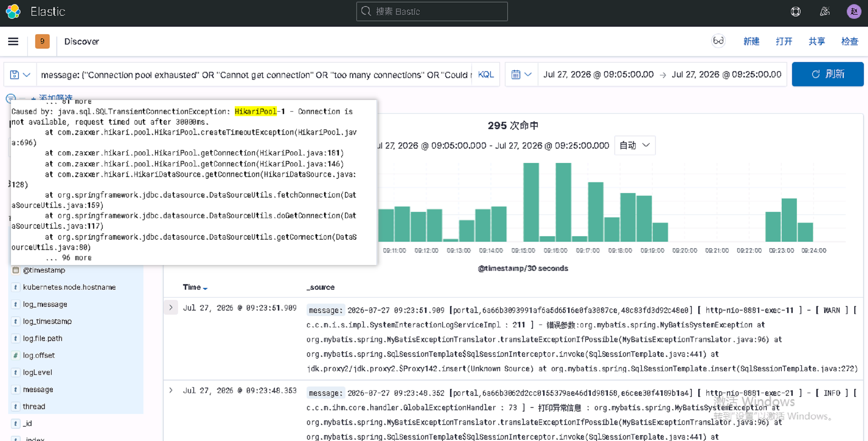
Task: Open the help lifebuoy icon
Action: tap(795, 12)
